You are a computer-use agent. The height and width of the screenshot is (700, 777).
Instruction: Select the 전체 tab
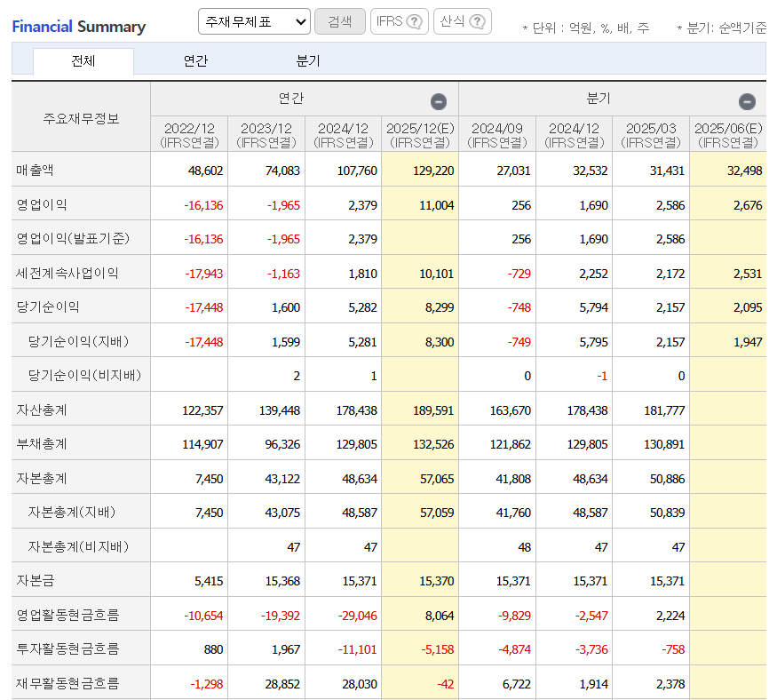coord(83,61)
